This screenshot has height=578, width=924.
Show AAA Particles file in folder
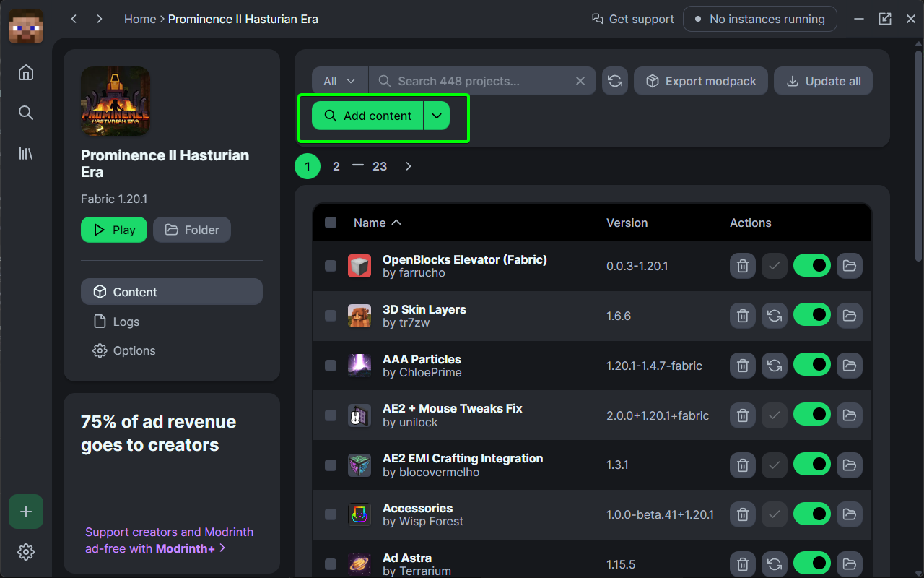(850, 366)
